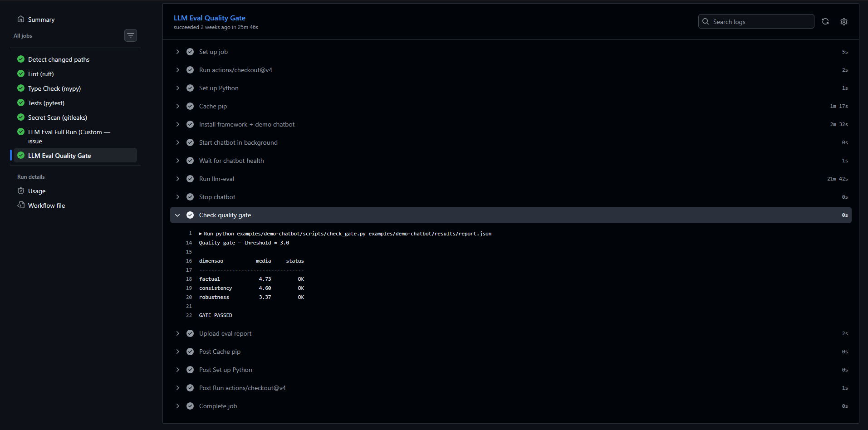Click the Workflow file icon
Image resolution: width=868 pixels, height=430 pixels.
pyautogui.click(x=21, y=205)
